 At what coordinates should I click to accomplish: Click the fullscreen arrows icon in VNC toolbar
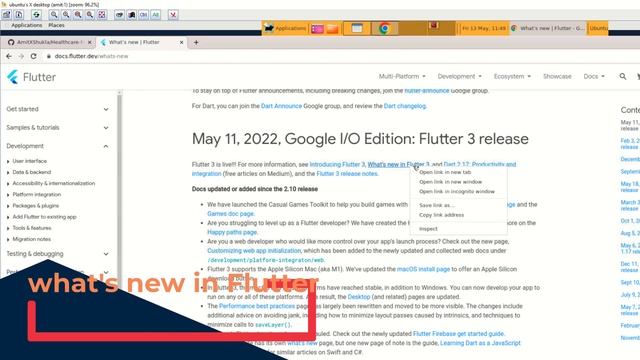(102, 15)
